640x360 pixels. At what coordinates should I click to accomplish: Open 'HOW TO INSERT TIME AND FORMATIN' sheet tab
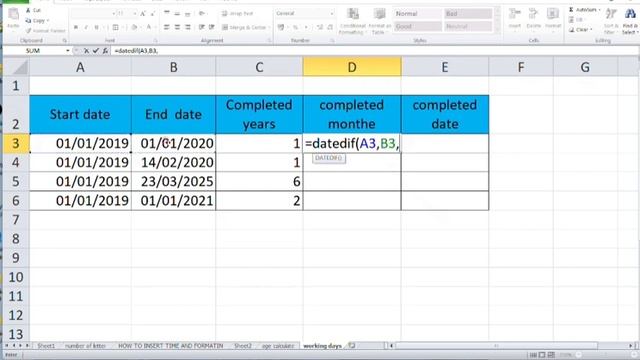point(171,346)
